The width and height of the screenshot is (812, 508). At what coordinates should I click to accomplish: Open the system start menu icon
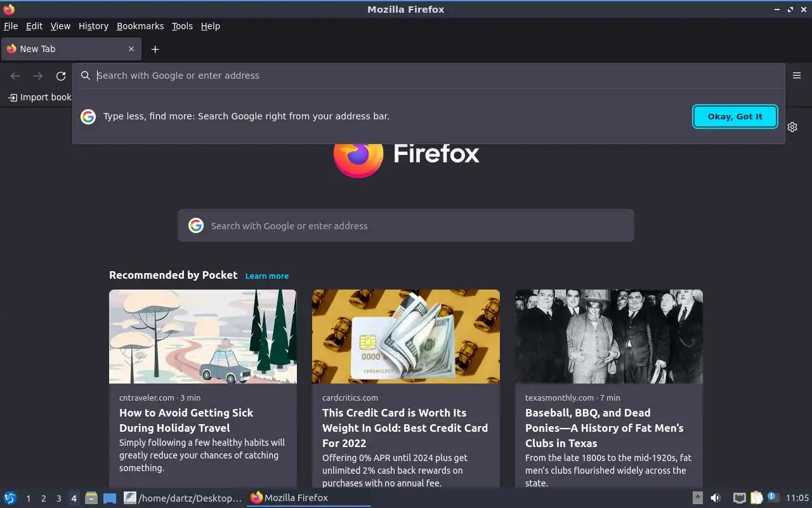point(10,498)
